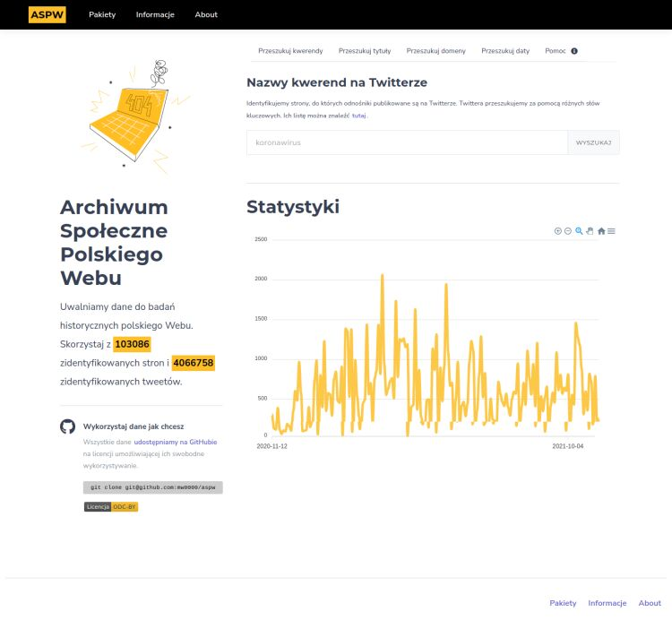Click the 'tutaj' keyword list link
Screen dimensions: 672x620
coord(358,116)
